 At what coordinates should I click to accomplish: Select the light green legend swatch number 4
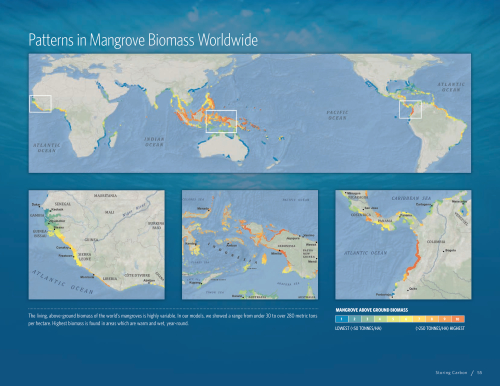380,319
